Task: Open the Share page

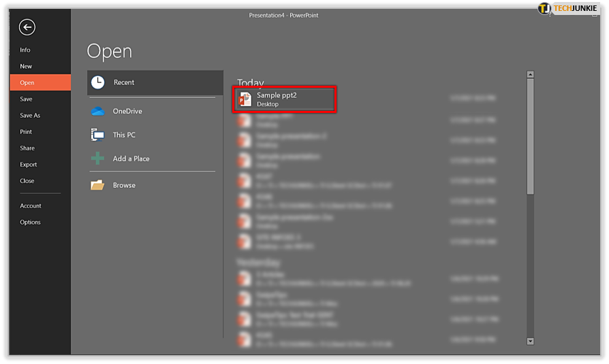Action: 27,148
